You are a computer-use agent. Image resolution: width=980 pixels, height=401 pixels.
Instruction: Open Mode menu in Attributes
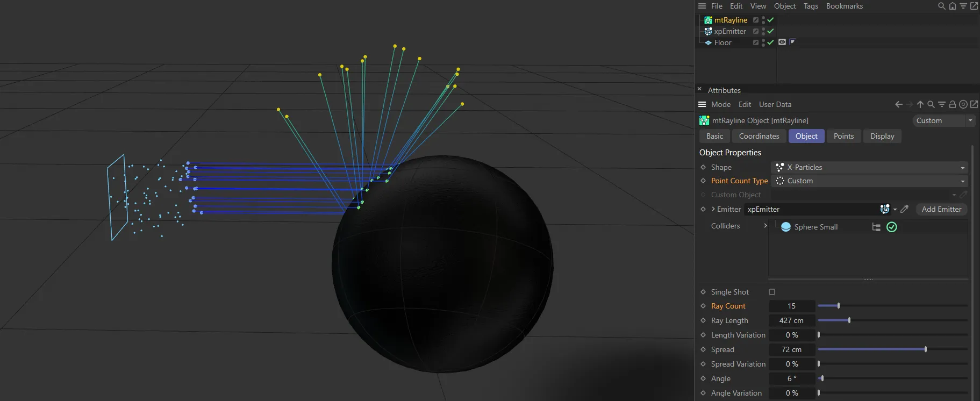point(721,104)
